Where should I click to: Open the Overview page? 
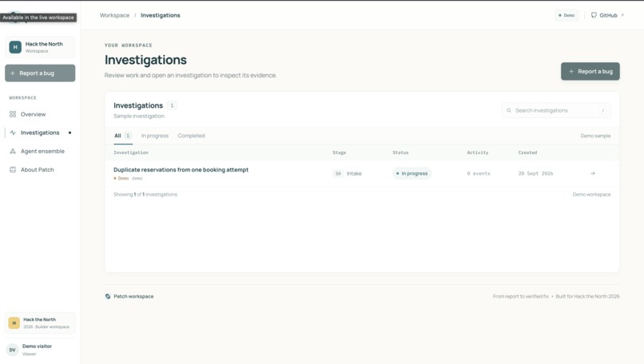40,114
